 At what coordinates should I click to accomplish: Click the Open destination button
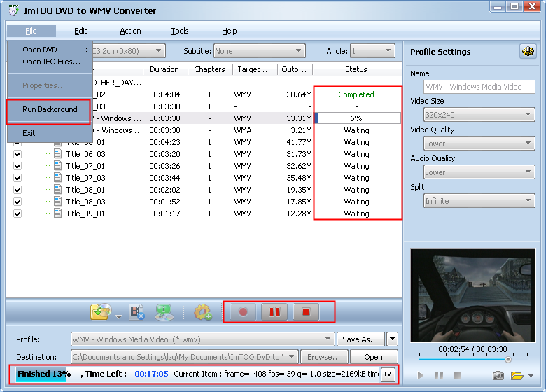click(374, 356)
